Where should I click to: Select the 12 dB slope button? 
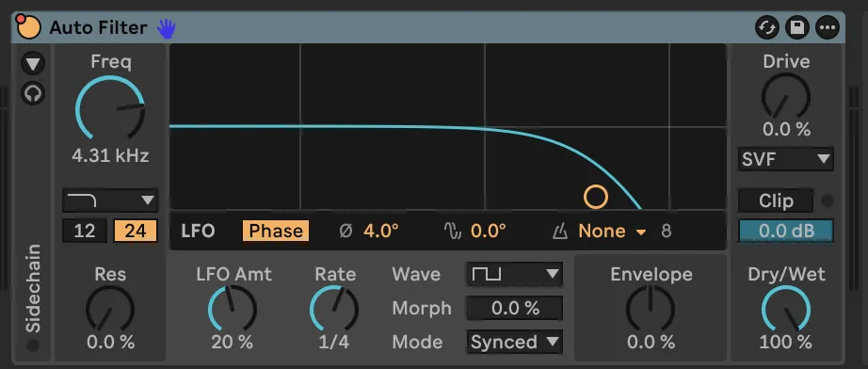pos(84,231)
